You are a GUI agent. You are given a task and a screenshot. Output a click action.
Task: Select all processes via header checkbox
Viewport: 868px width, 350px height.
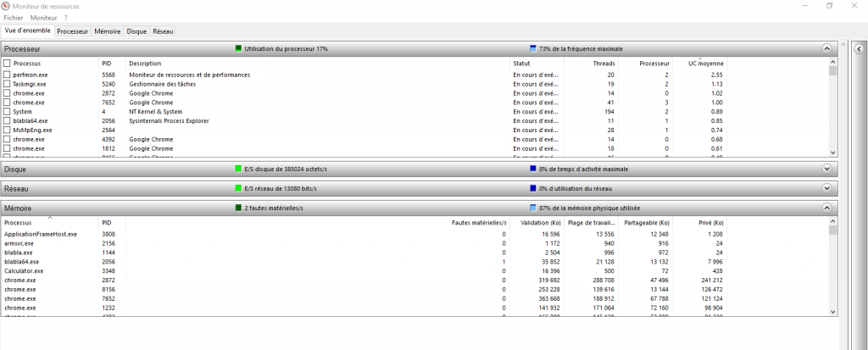8,64
